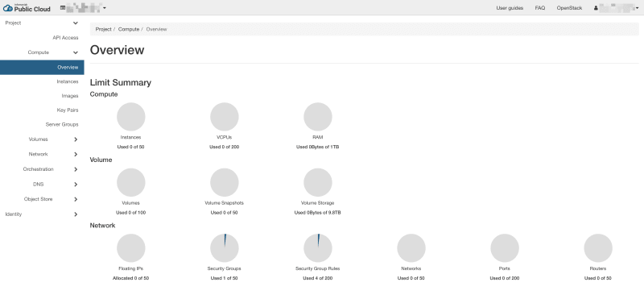
Task: Open the FAQ link
Action: click(540, 8)
